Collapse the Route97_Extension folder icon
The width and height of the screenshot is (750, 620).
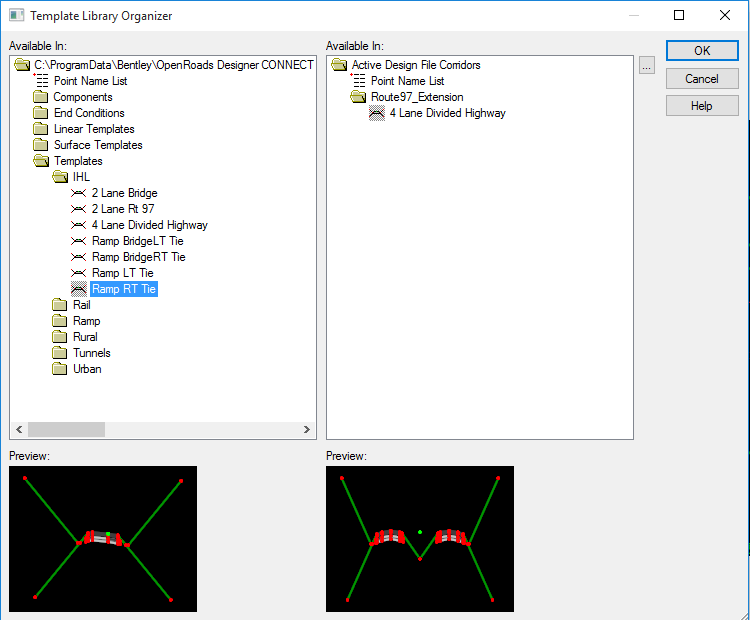(358, 97)
